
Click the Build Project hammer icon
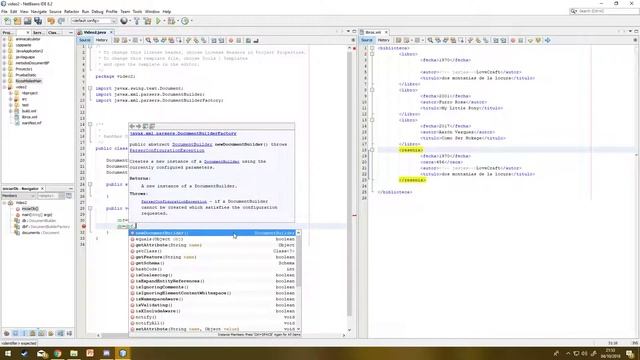point(137,21)
